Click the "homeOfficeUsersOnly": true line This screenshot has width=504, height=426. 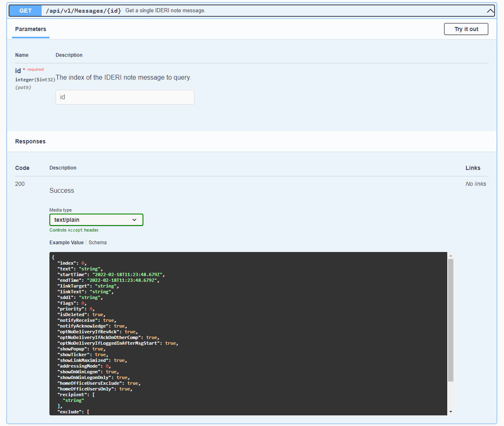pyautogui.click(x=95, y=389)
